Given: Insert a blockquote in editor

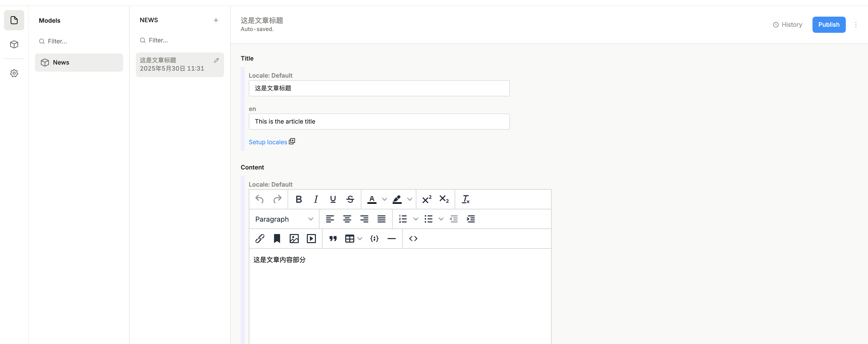Looking at the screenshot, I should (x=333, y=239).
